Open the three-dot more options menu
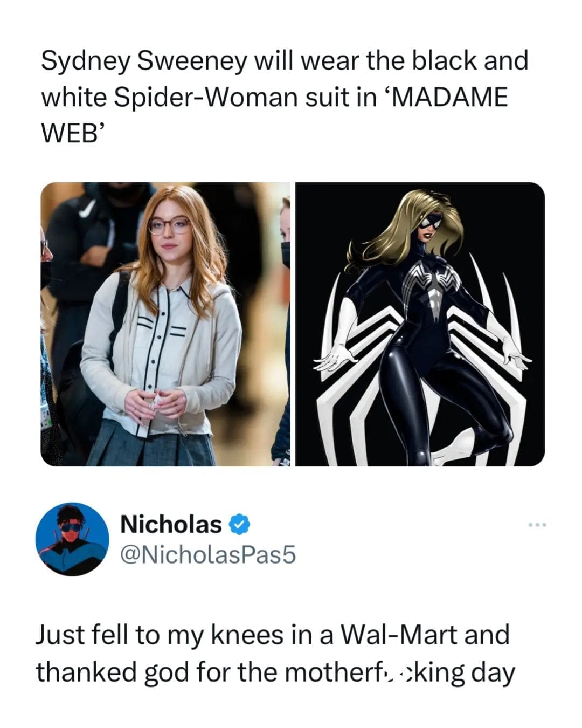The image size is (582, 728). click(537, 524)
